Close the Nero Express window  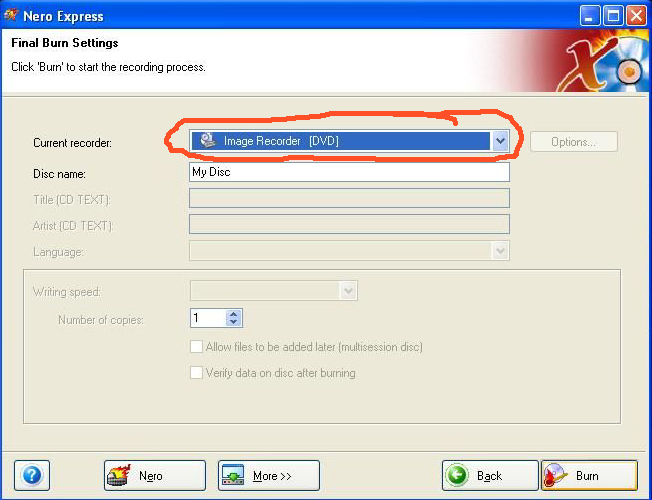coord(637,16)
